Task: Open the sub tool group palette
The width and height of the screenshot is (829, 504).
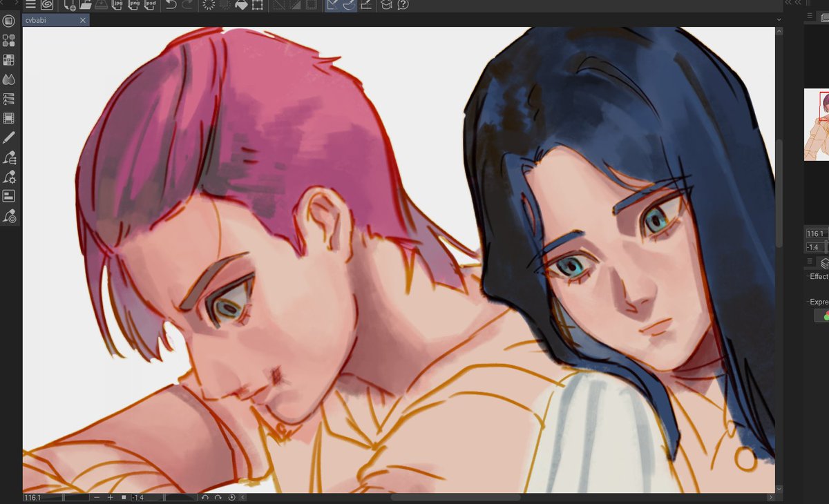Action: coord(8,41)
